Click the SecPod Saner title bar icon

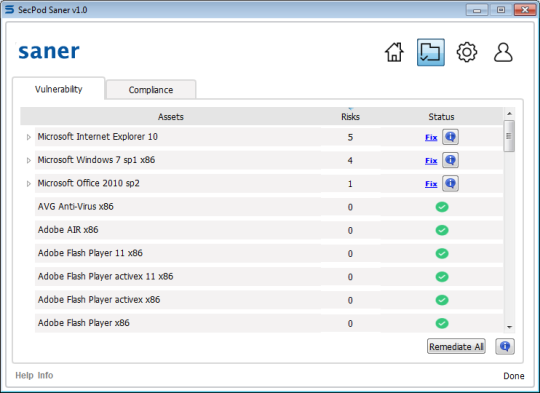click(x=9, y=10)
